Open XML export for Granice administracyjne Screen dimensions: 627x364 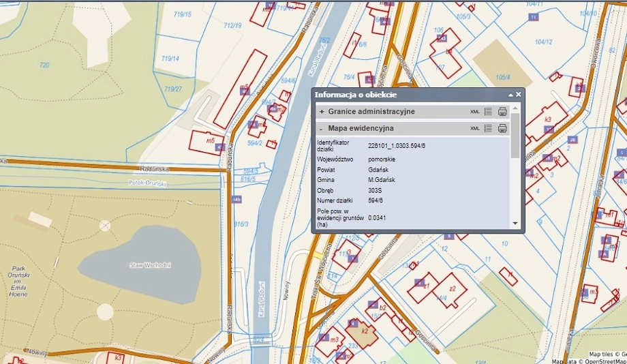[x=475, y=112]
